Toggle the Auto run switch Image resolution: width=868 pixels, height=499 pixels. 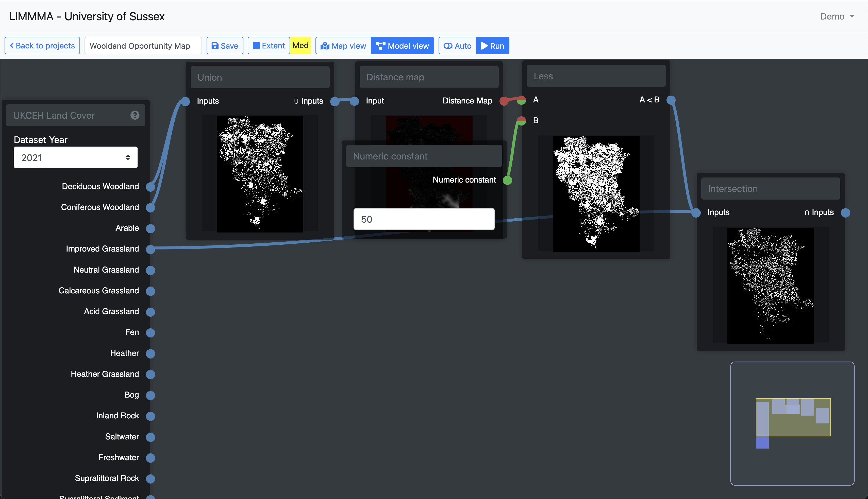tap(458, 46)
